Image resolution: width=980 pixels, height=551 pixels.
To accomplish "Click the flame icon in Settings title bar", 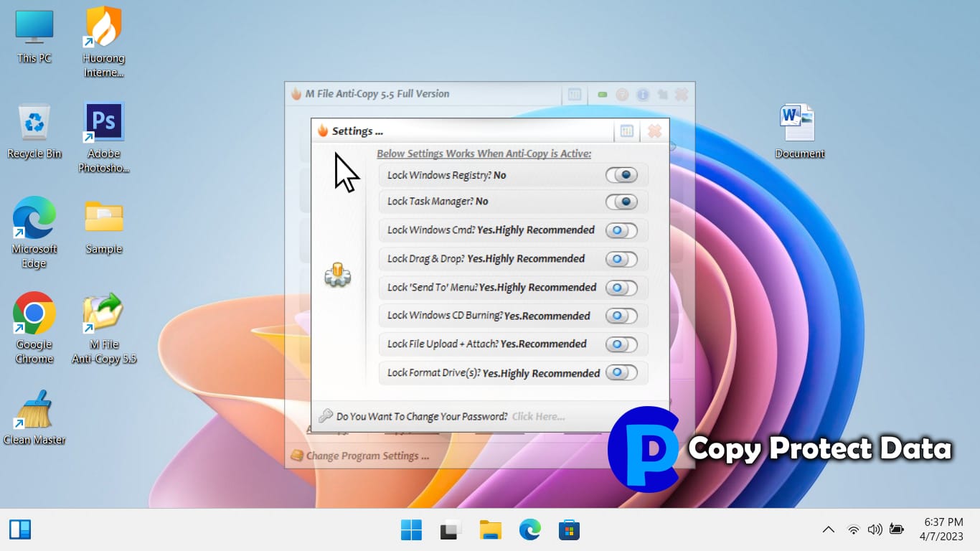I will 323,131.
